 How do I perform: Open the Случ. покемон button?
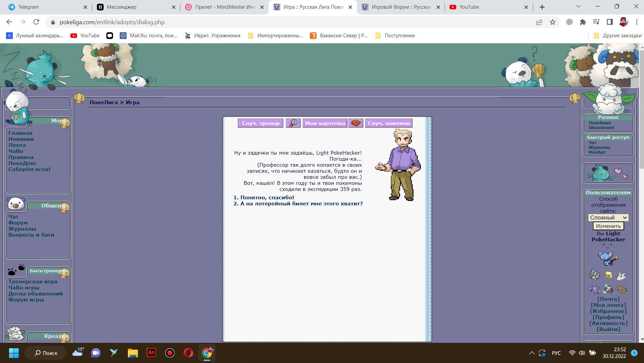click(389, 123)
